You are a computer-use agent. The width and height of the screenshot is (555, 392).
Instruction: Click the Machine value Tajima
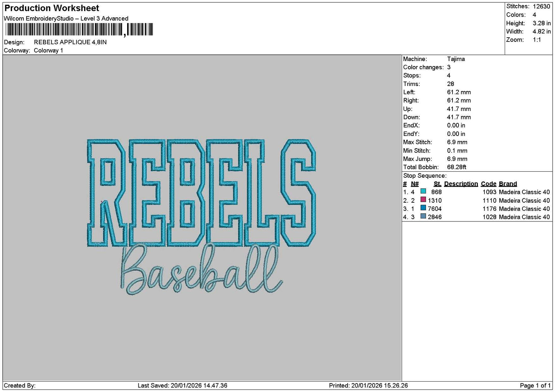click(456, 59)
